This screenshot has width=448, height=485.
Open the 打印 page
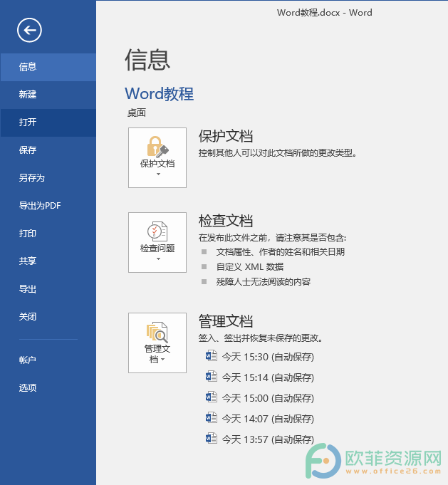(x=48, y=234)
